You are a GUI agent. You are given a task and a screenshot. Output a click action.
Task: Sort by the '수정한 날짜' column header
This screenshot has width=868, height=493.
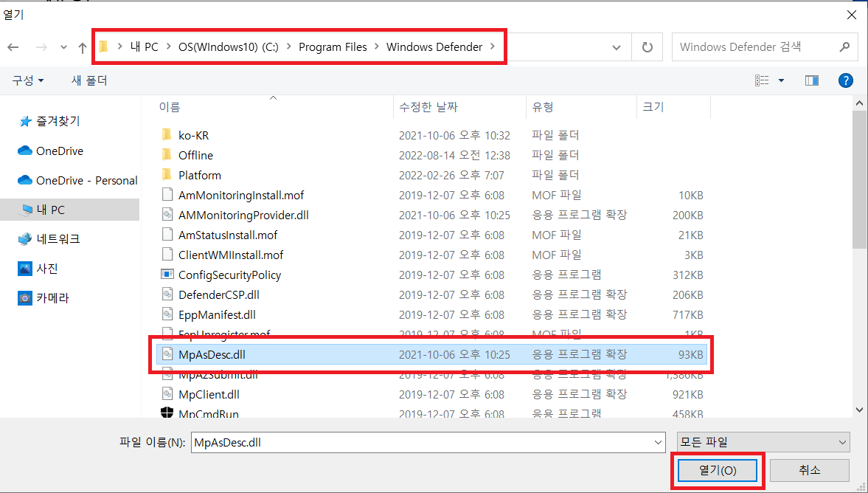(x=429, y=107)
